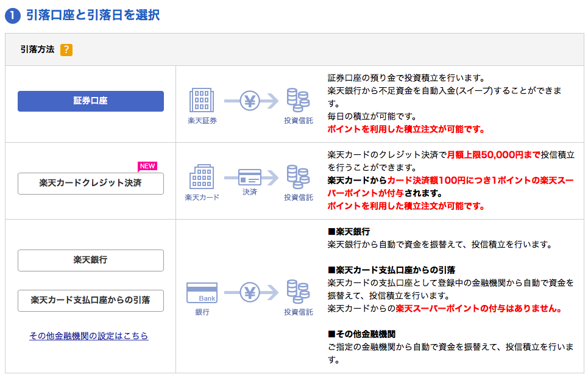Click the yen circle icon in bank row
Screen dimensions: 588x377
250,292
